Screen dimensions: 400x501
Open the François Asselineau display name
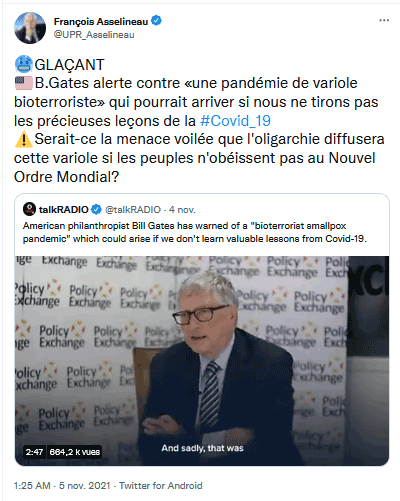(x=101, y=22)
